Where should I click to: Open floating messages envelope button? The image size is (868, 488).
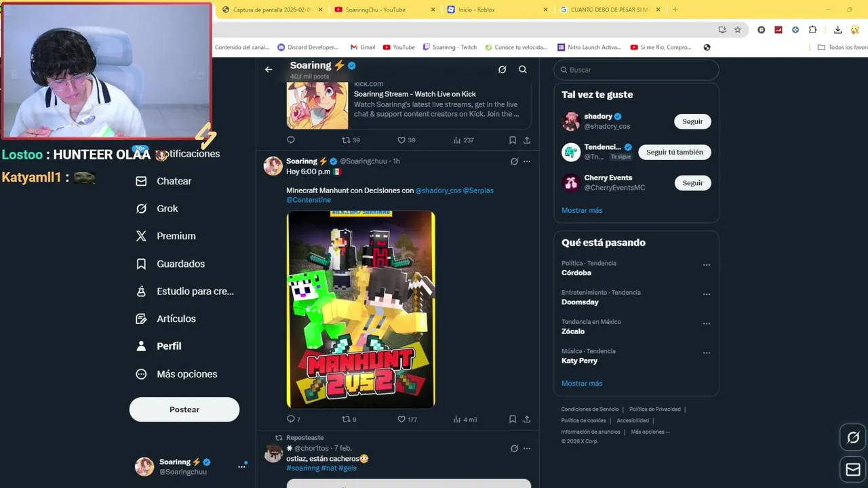tap(853, 469)
